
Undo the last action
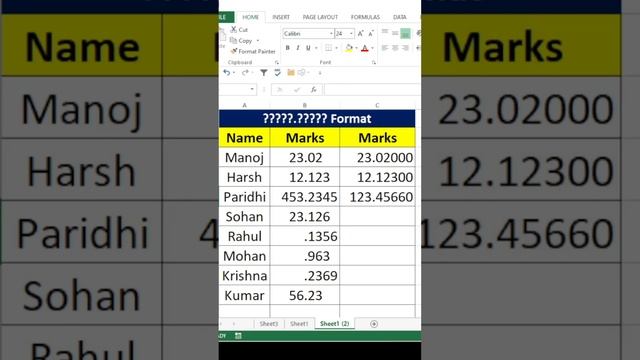(227, 73)
